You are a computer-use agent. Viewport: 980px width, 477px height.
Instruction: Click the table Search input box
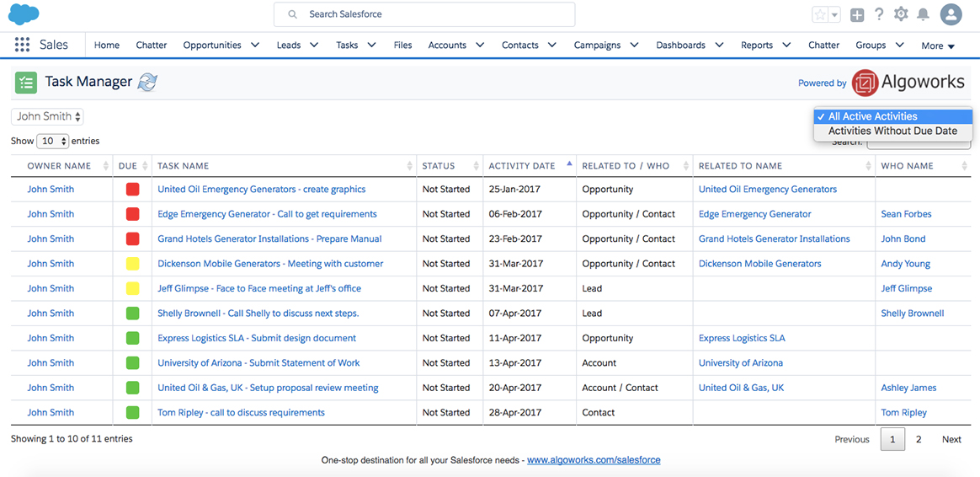click(x=919, y=142)
